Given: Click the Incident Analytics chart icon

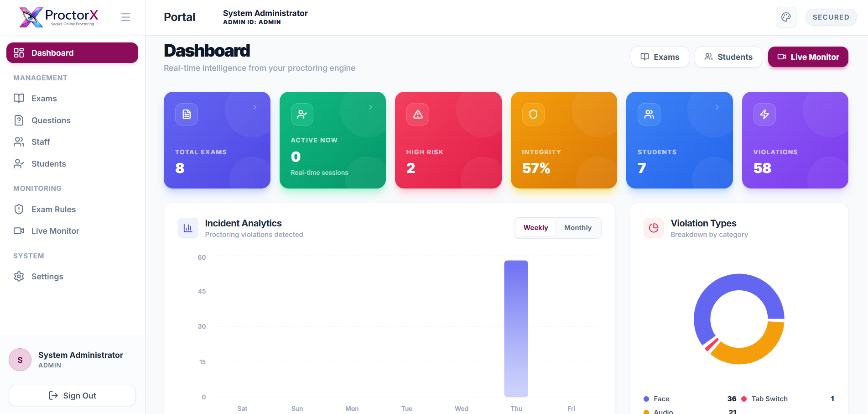Looking at the screenshot, I should click(x=188, y=227).
